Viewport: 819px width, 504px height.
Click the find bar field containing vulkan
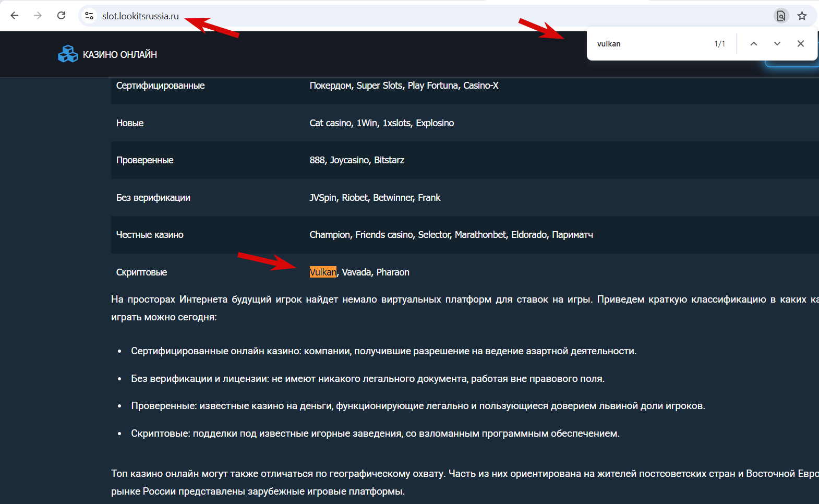[649, 44]
